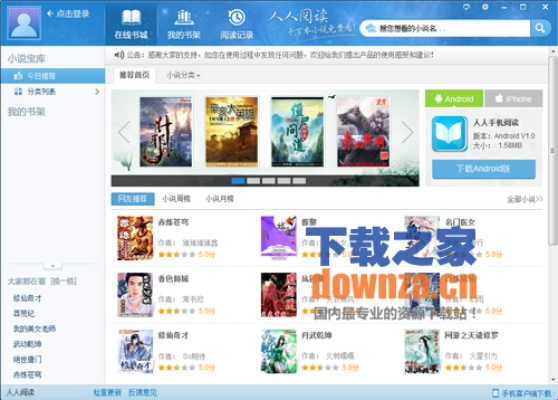Switch to the Android download tab
Image resolution: width=558 pixels, height=400 pixels.
(x=454, y=99)
